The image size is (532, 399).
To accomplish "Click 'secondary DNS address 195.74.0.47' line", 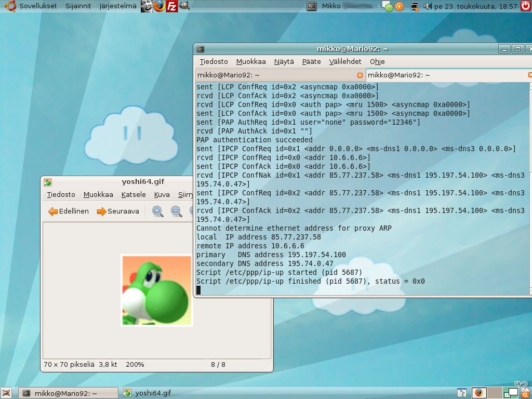I will (265, 263).
